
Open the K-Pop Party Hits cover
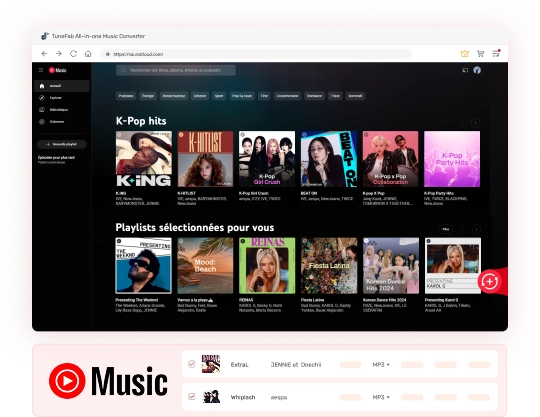point(452,159)
